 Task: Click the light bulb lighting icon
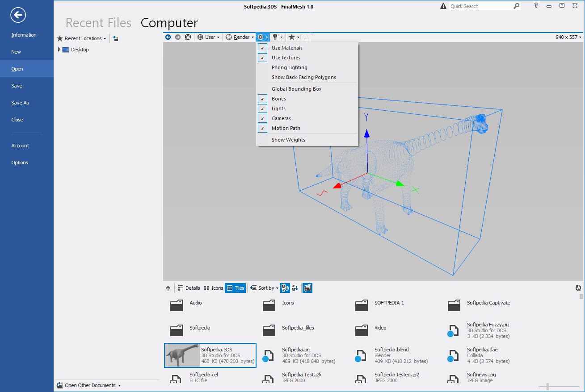275,37
